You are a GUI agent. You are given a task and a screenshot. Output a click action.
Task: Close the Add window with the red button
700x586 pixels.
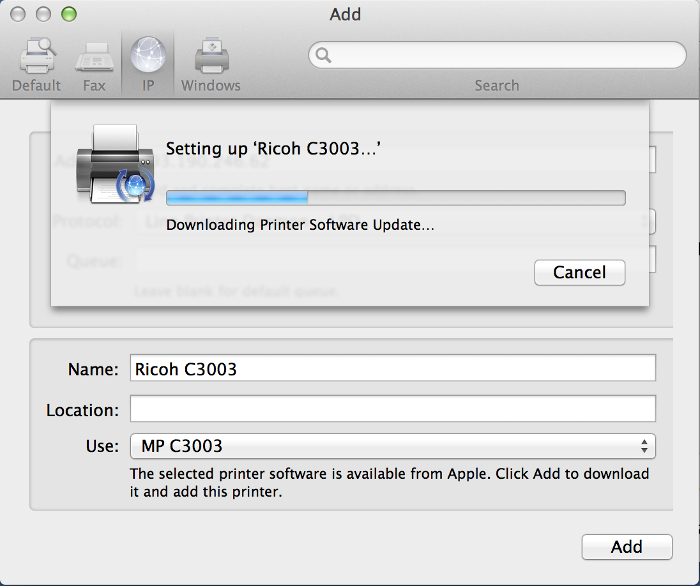[x=21, y=14]
